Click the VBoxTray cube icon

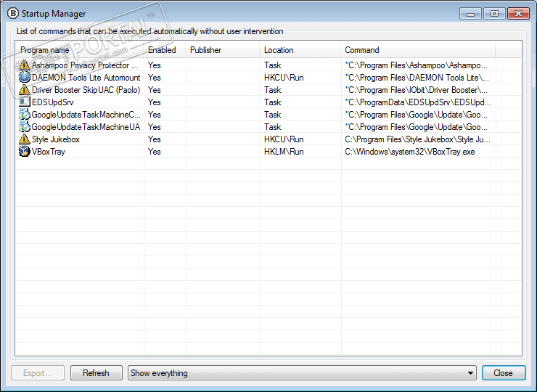(x=25, y=151)
